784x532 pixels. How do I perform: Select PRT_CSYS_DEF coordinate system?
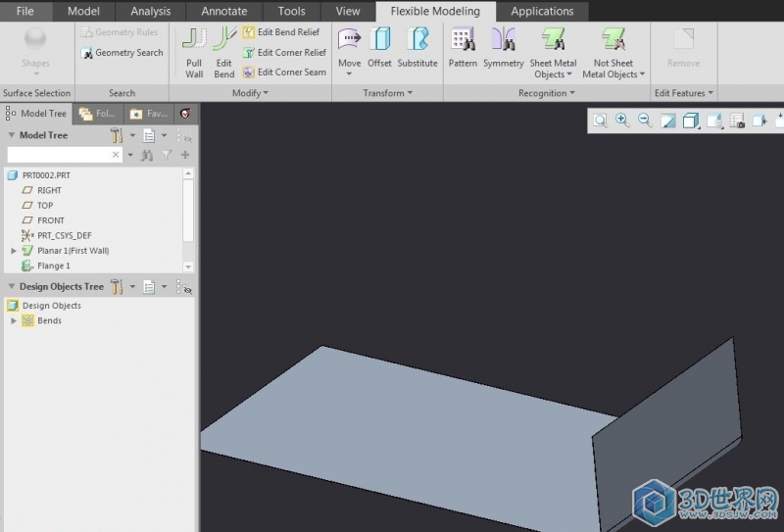(x=57, y=235)
